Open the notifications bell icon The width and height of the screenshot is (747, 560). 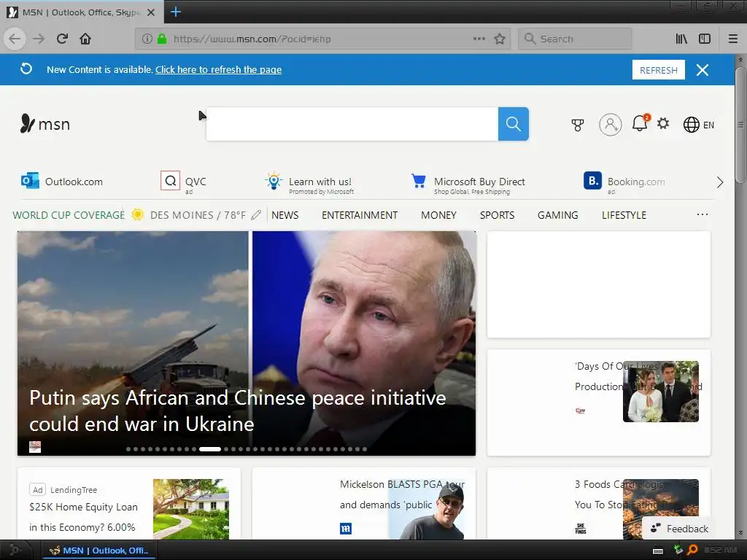640,124
